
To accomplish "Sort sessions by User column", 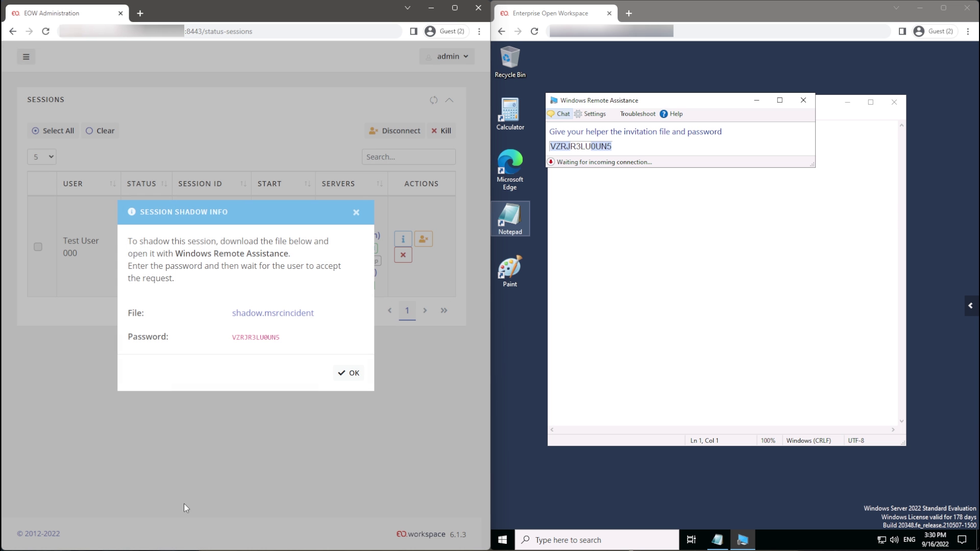I will click(89, 184).
